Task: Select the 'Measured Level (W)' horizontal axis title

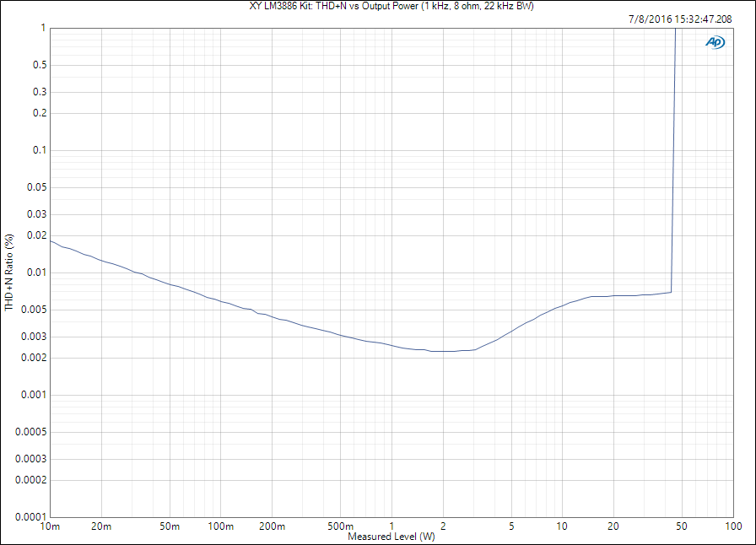Action: click(x=391, y=537)
